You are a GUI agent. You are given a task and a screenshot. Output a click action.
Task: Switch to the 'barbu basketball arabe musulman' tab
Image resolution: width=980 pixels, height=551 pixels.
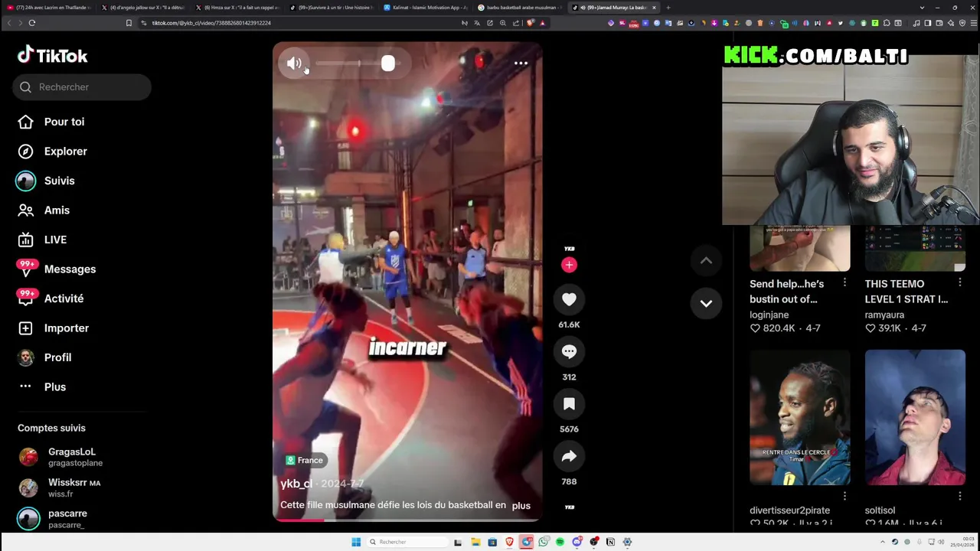(x=520, y=8)
